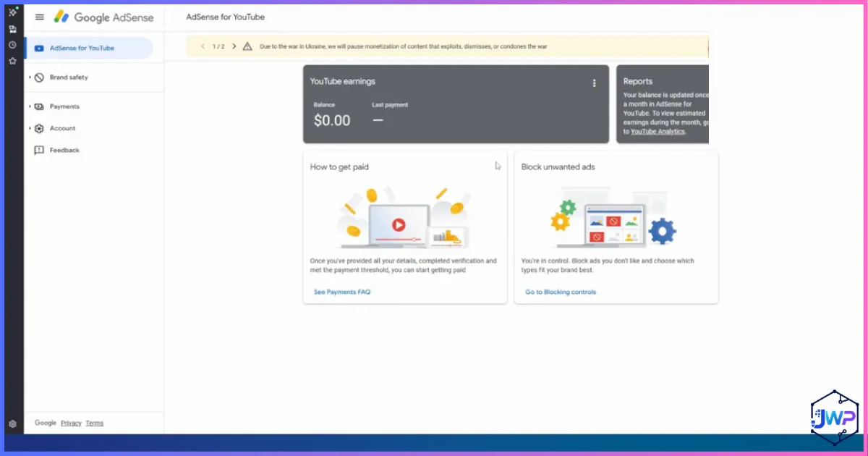Click the sparkle icon at top of dark sidebar
Screen dimensions: 868x456
[12, 12]
